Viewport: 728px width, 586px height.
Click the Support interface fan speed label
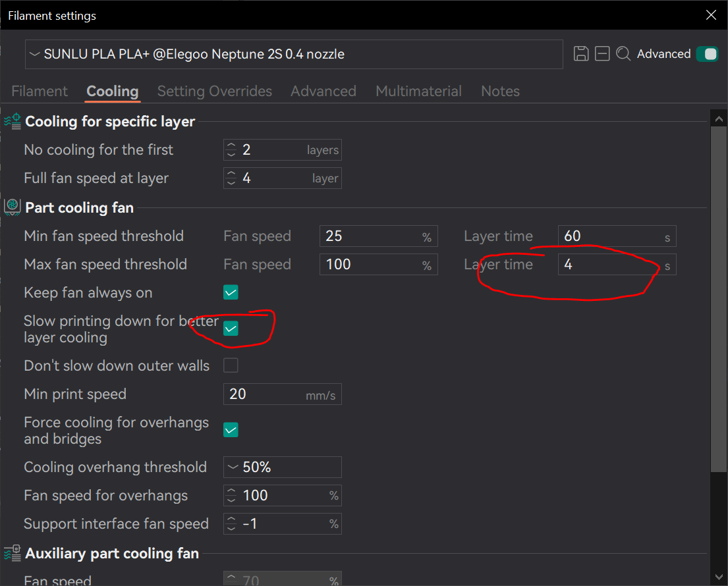click(x=116, y=524)
